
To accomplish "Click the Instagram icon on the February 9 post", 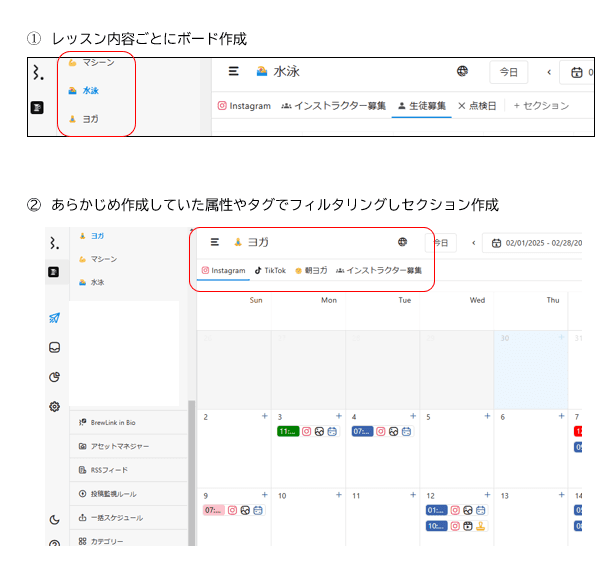I will click(x=231, y=510).
